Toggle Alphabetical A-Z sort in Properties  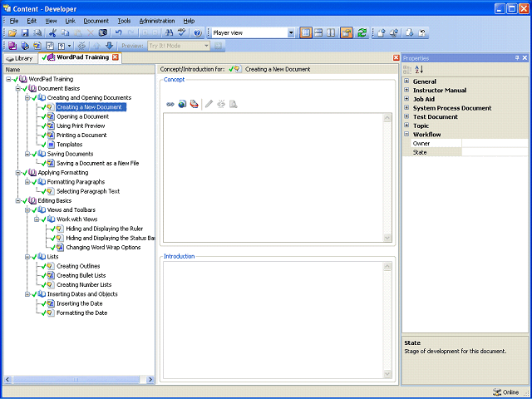pos(419,70)
